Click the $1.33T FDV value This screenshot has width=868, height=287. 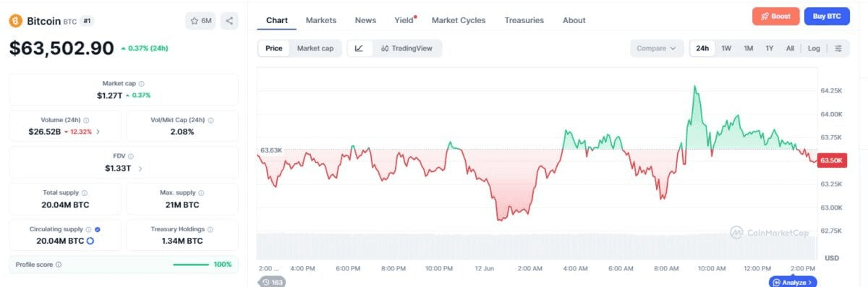point(118,168)
